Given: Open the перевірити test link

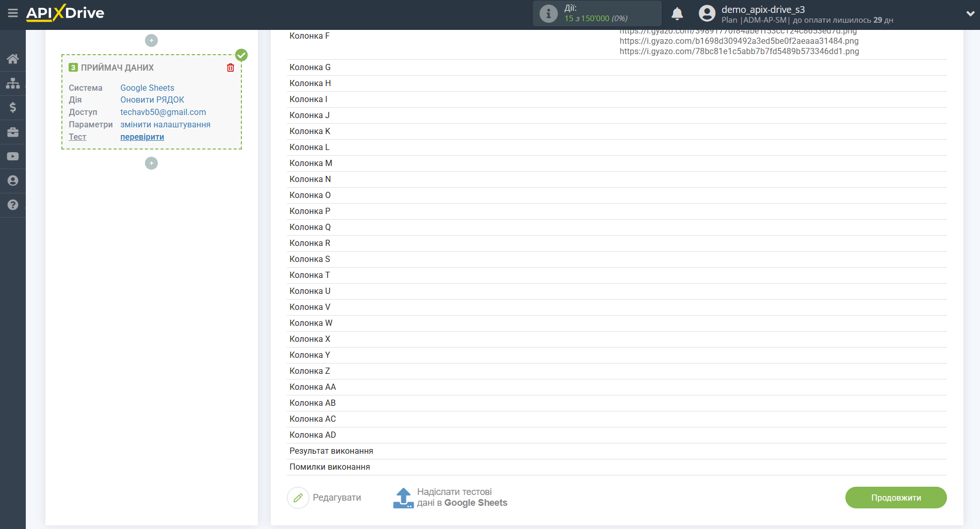Looking at the screenshot, I should (x=142, y=137).
